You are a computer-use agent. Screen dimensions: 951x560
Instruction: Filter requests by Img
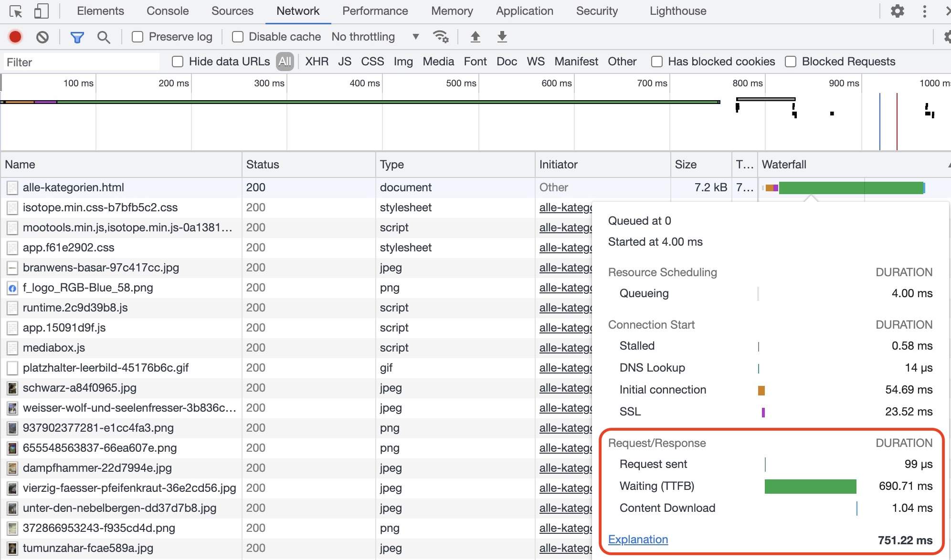point(403,62)
